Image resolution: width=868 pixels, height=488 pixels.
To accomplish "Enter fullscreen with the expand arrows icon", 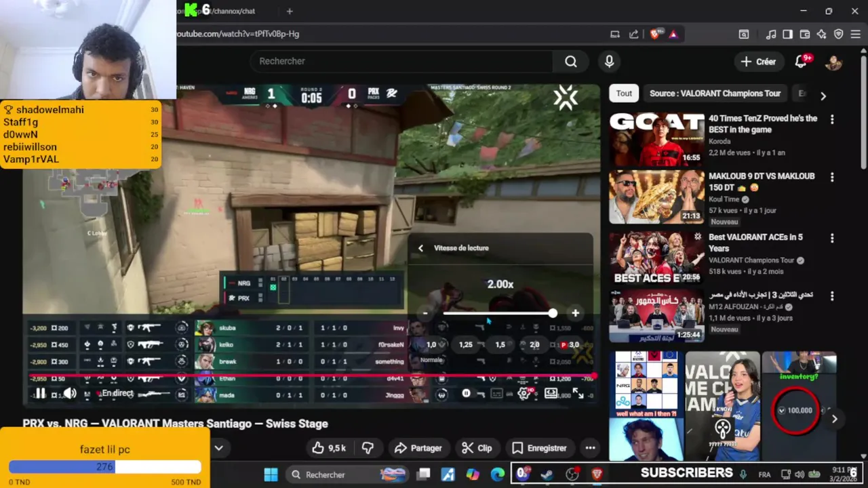I will pyautogui.click(x=578, y=394).
